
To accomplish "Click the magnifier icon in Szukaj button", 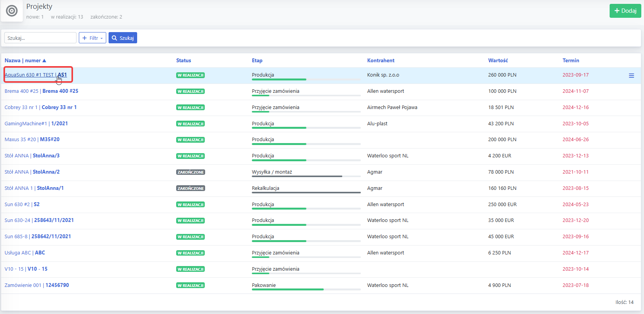I will pyautogui.click(x=114, y=38).
